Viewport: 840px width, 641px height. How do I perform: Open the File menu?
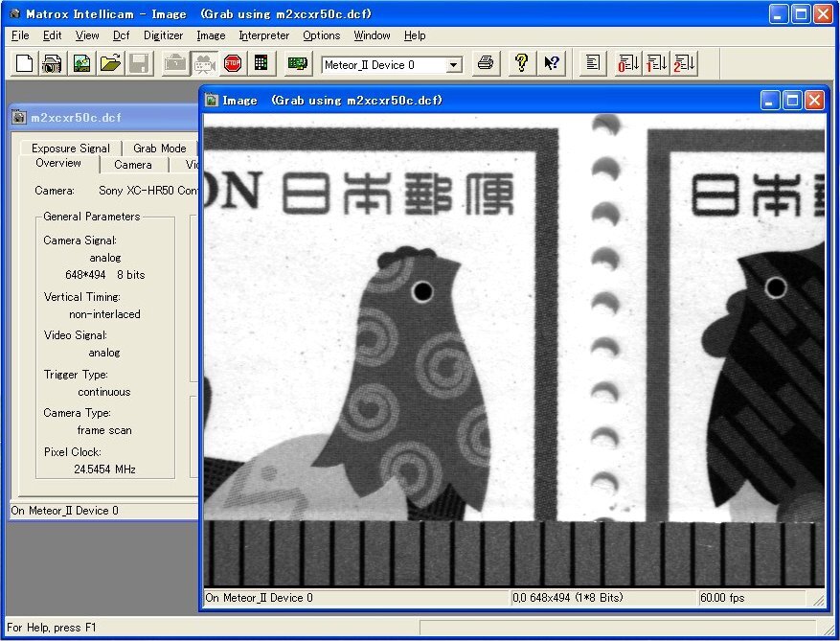pyautogui.click(x=20, y=35)
